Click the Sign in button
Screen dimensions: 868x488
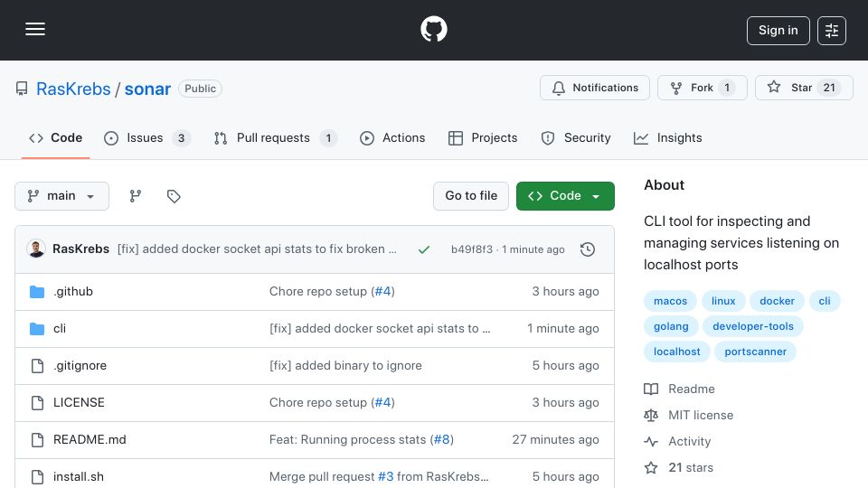[x=778, y=31]
